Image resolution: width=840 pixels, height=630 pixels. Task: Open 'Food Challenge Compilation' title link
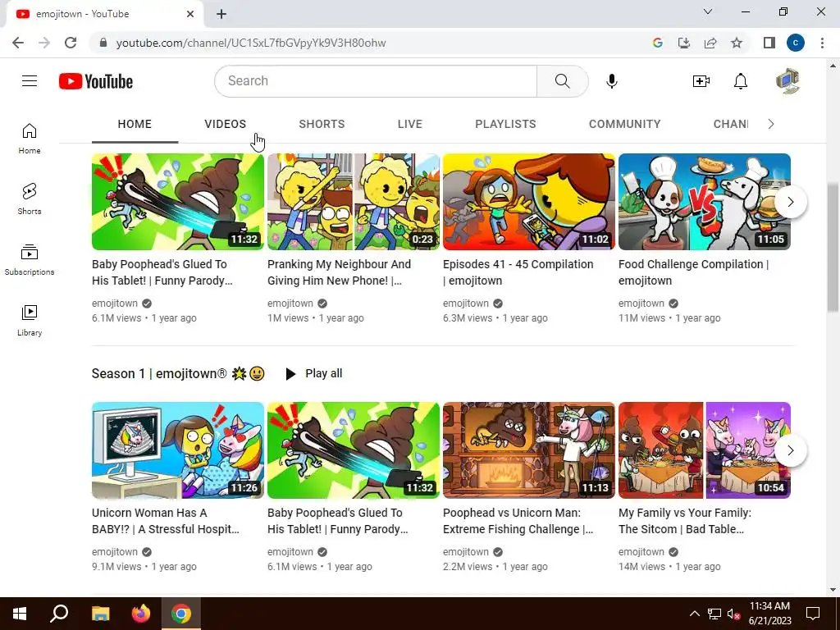693,272
